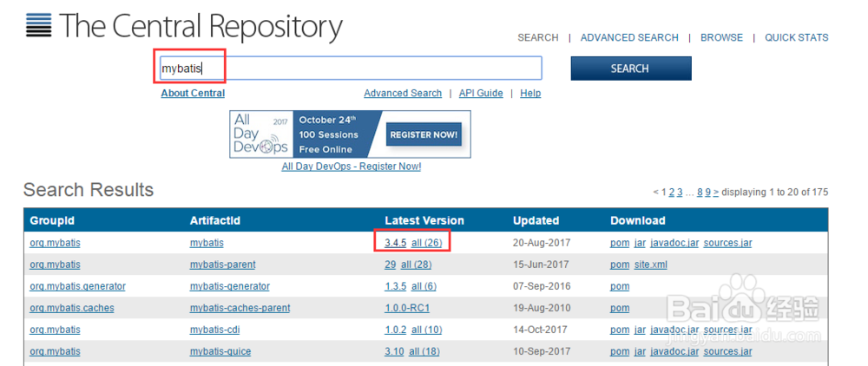
Task: Click the Updated column header
Action: coord(536,220)
